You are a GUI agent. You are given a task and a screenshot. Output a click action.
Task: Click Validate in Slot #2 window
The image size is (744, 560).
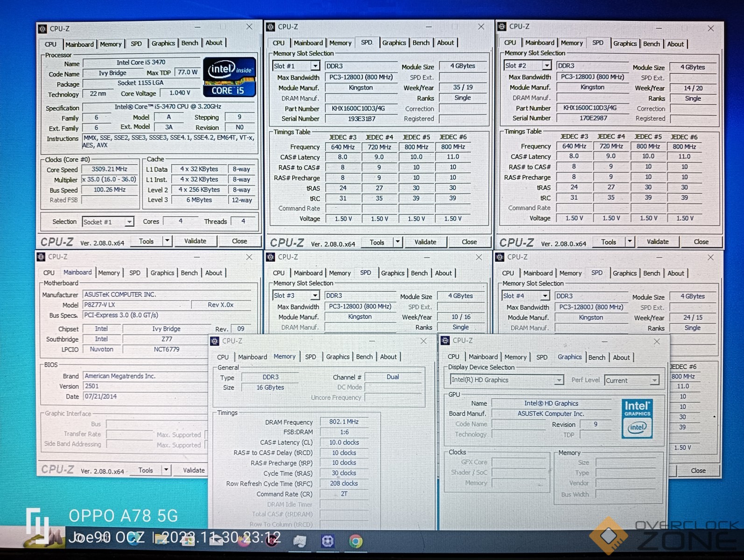(658, 241)
